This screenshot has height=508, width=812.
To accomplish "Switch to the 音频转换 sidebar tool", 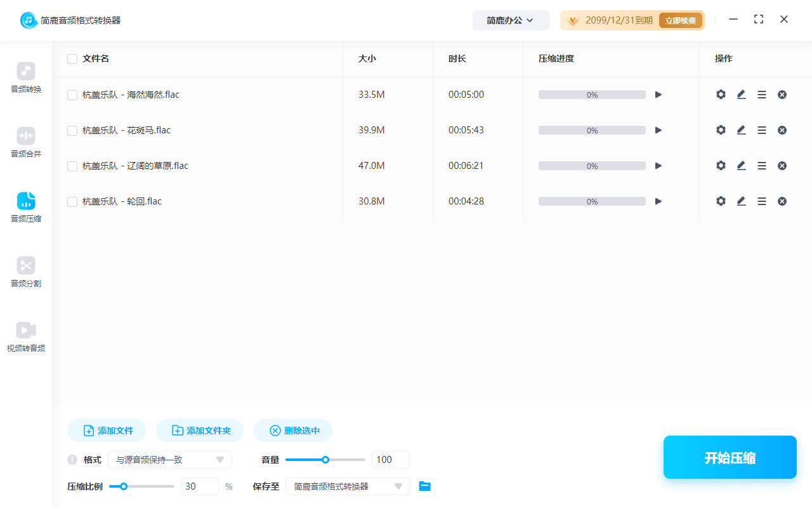I will pyautogui.click(x=25, y=77).
